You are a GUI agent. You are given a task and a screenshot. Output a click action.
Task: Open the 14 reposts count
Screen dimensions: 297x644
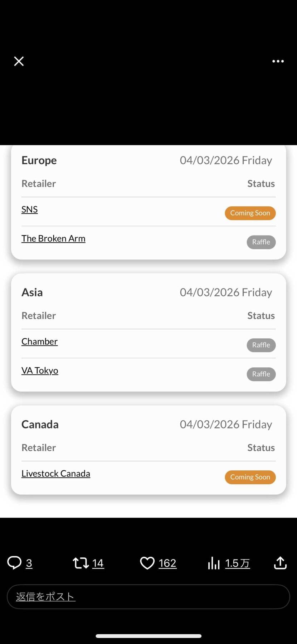[98, 563]
